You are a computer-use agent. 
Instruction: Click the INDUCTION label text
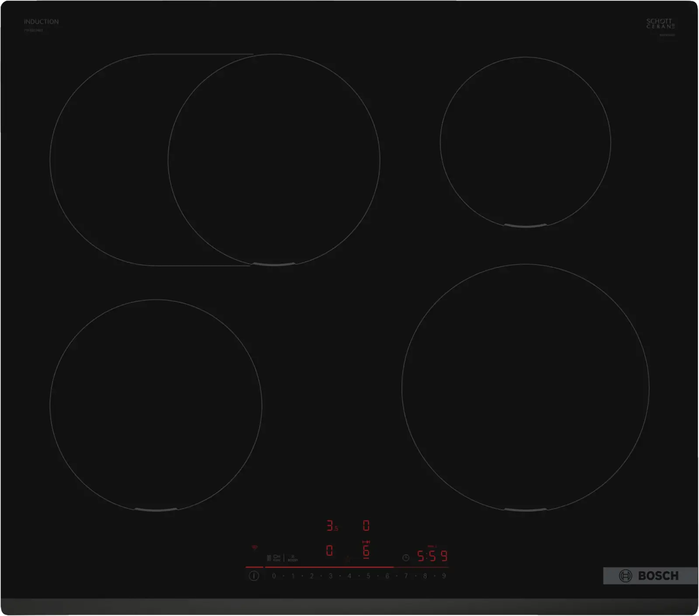click(x=41, y=21)
